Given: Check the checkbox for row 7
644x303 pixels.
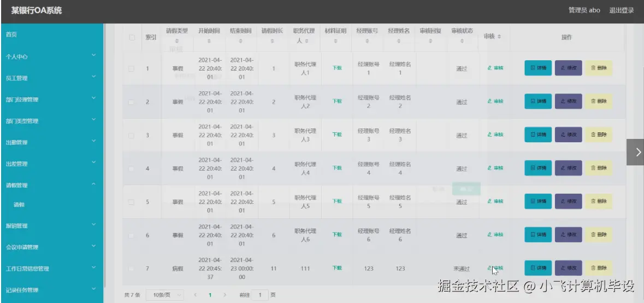Looking at the screenshot, I should 132,269.
